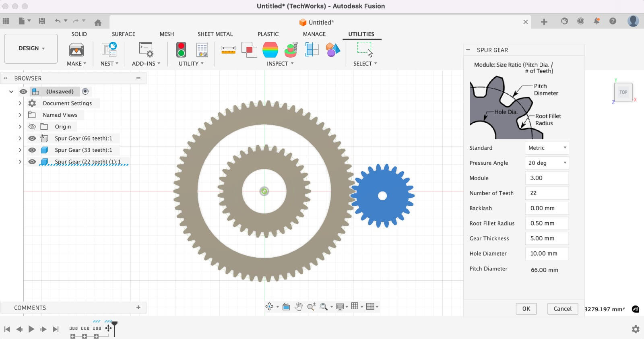This screenshot has height=339, width=644.
Task: Open the Pressure Angle dropdown
Action: (547, 163)
